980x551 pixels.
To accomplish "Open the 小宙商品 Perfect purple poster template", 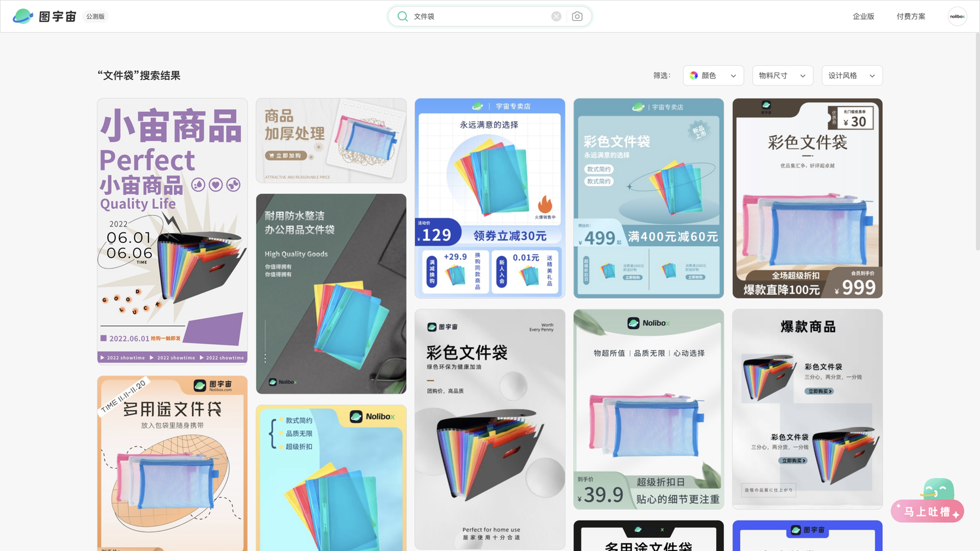I will (x=172, y=230).
